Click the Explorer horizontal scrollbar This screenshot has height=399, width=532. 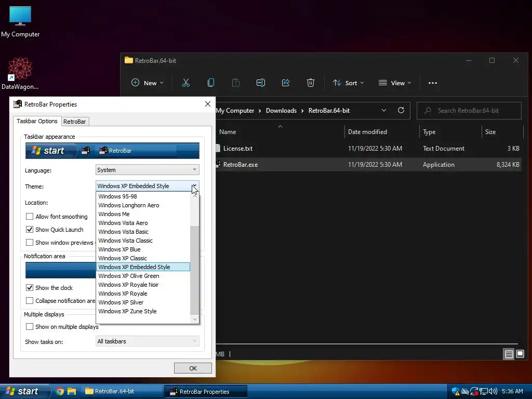click(x=366, y=344)
